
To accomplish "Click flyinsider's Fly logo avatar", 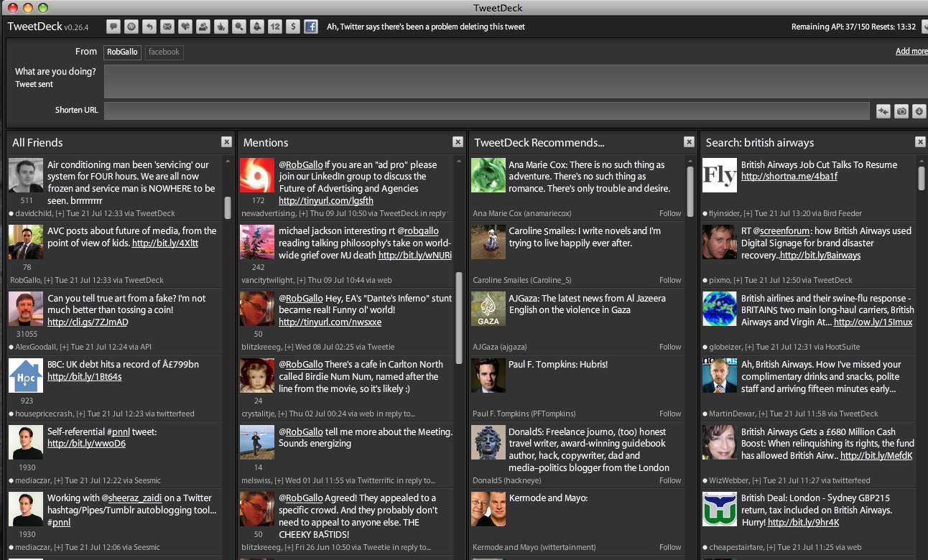I will pos(720,175).
